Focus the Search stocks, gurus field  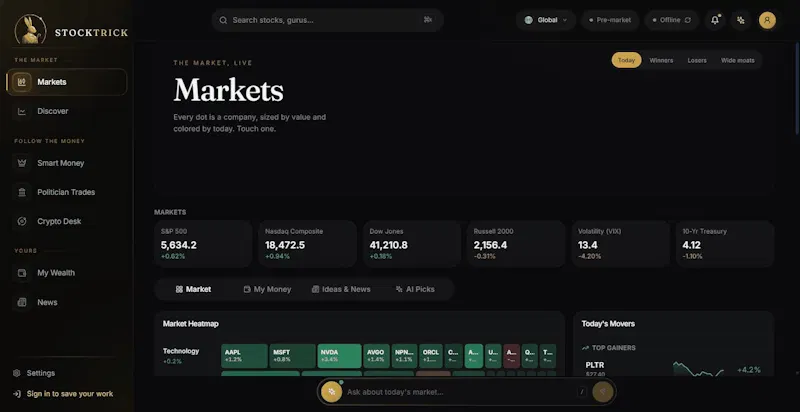click(328, 20)
